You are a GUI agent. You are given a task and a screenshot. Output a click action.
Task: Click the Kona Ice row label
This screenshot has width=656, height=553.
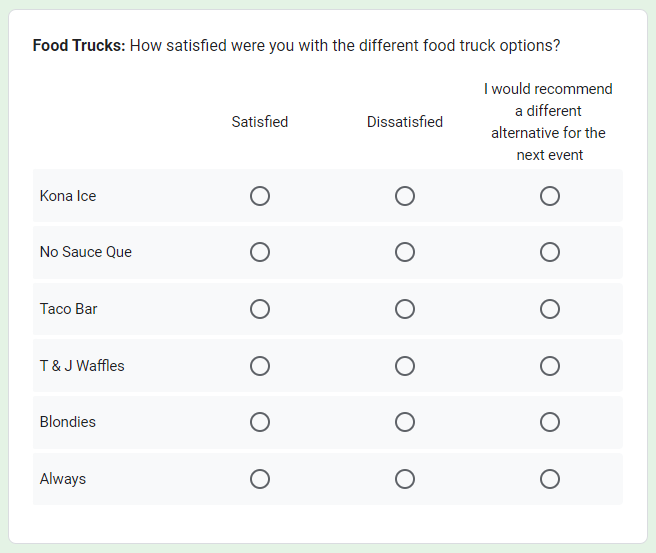pos(68,196)
